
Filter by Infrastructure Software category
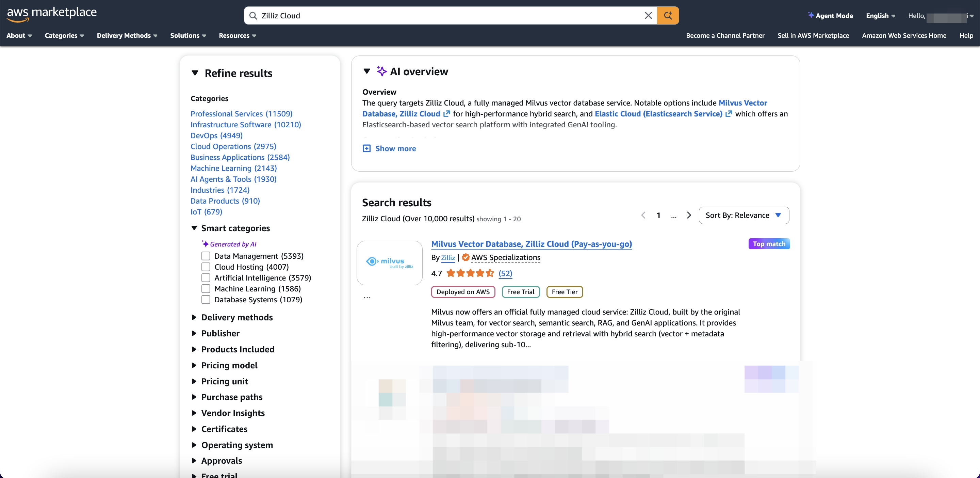(x=245, y=125)
